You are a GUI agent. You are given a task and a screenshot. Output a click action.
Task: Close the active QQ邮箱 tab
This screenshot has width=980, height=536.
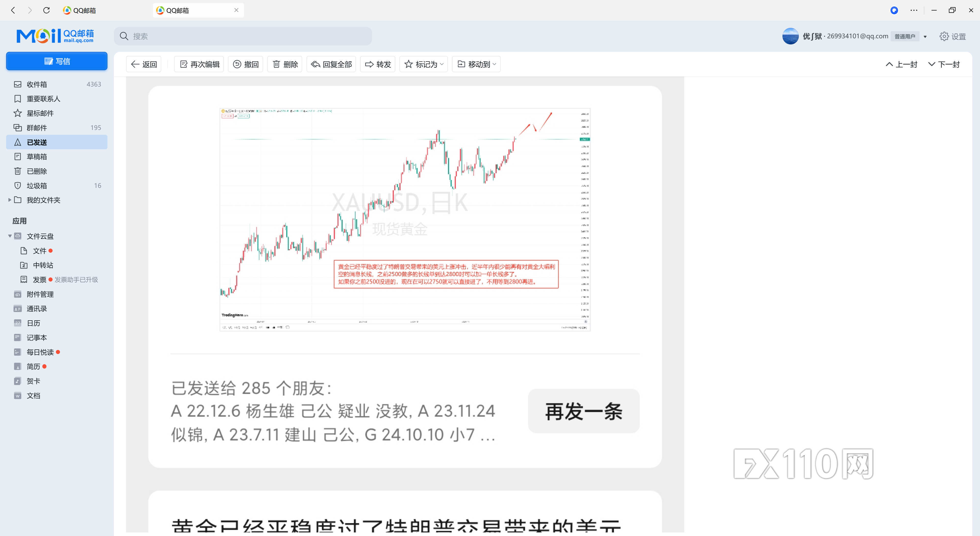pos(236,10)
